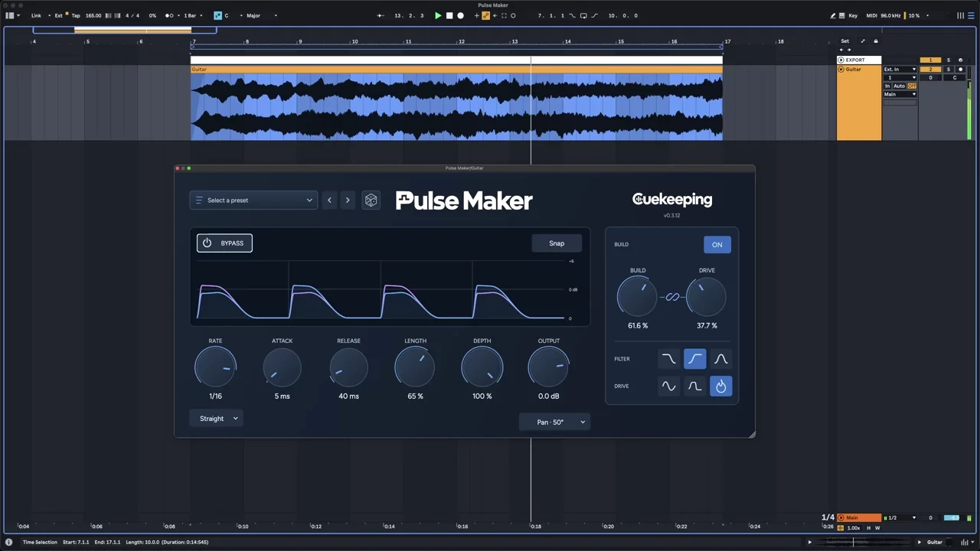Click the Snap button
Image resolution: width=980 pixels, height=551 pixels.
(x=557, y=243)
